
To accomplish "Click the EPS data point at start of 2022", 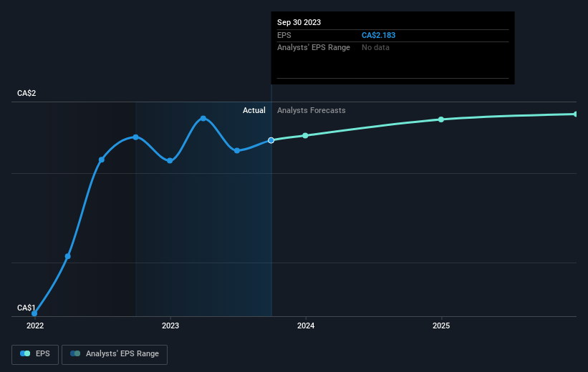I will tap(34, 313).
